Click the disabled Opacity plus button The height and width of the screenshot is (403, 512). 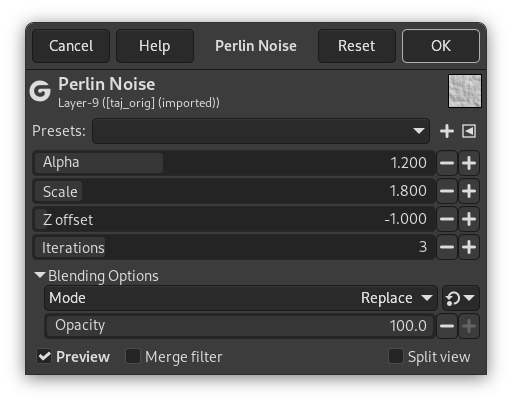pyautogui.click(x=469, y=326)
